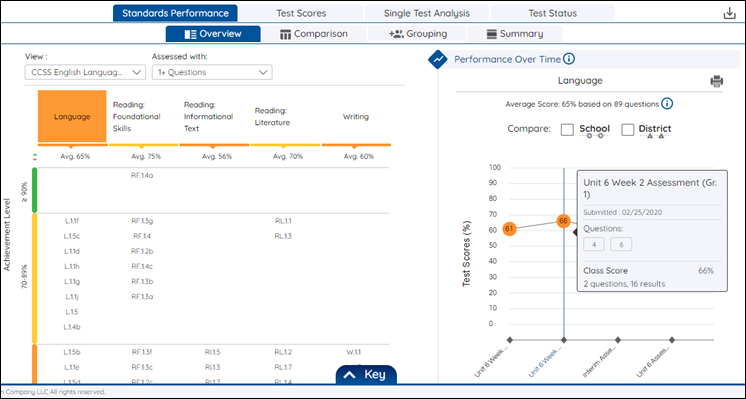This screenshot has width=746, height=399.
Task: Enable the School compare checkbox
Action: click(x=567, y=129)
